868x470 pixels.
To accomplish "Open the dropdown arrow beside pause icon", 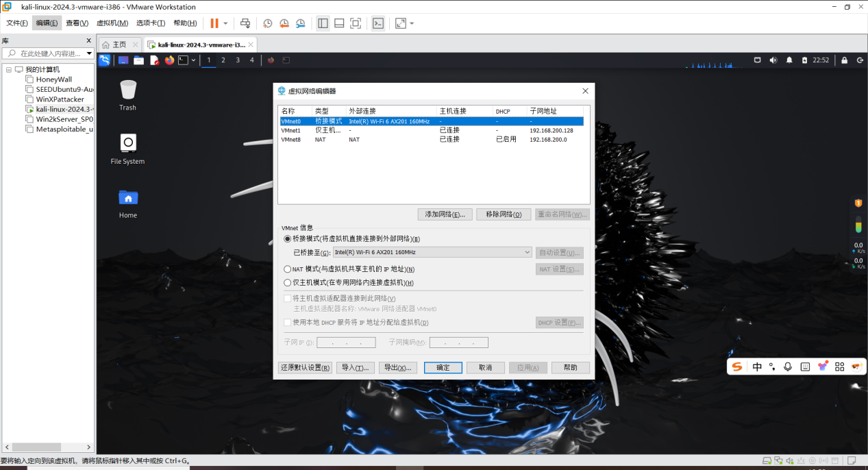I will pyautogui.click(x=225, y=23).
